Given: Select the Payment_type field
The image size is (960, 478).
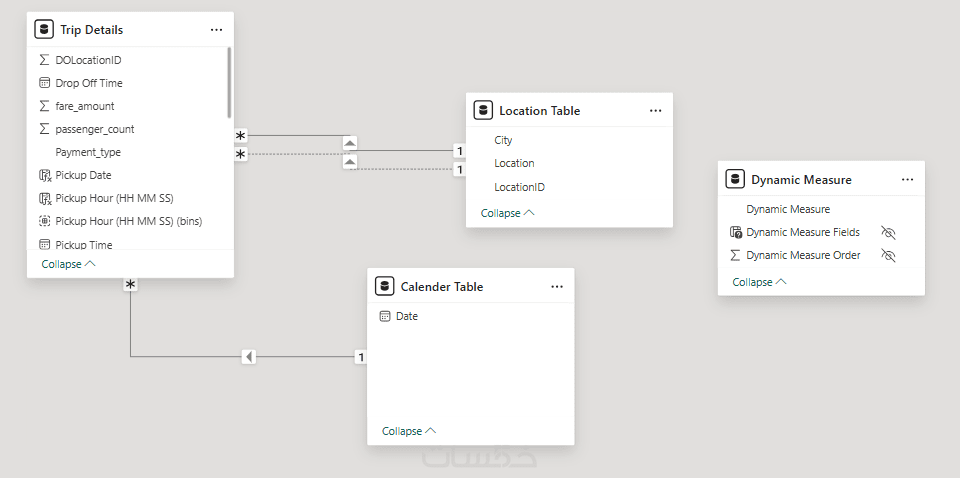Looking at the screenshot, I should pyautogui.click(x=88, y=152).
